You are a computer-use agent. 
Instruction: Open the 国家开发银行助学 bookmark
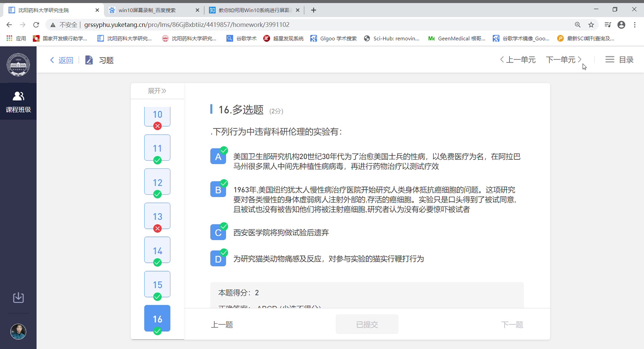point(60,39)
